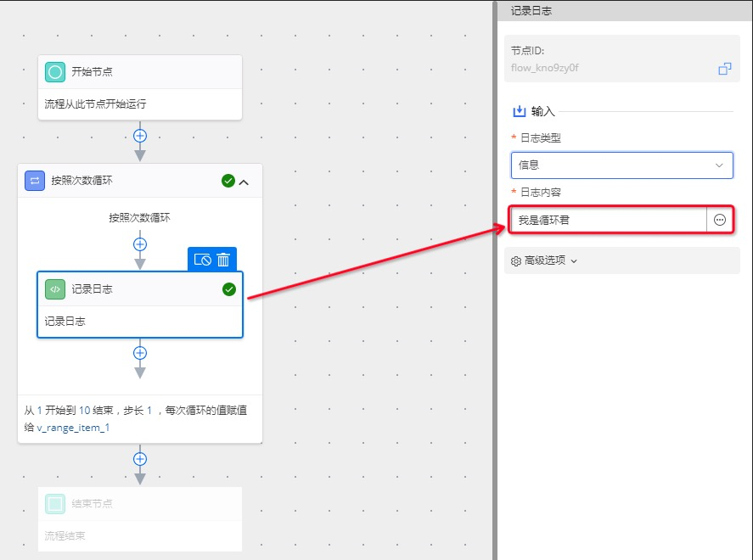This screenshot has width=753, height=560.
Task: Select the 记录日志 node title
Action: (x=92, y=289)
